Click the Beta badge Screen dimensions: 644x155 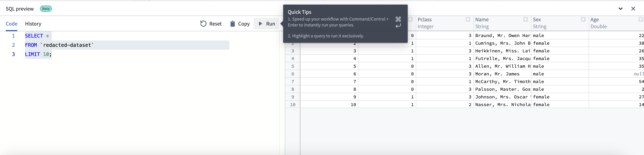46,9
